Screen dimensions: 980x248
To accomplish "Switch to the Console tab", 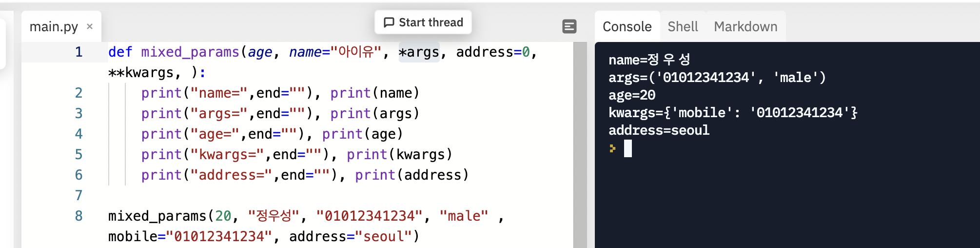I will [x=627, y=26].
